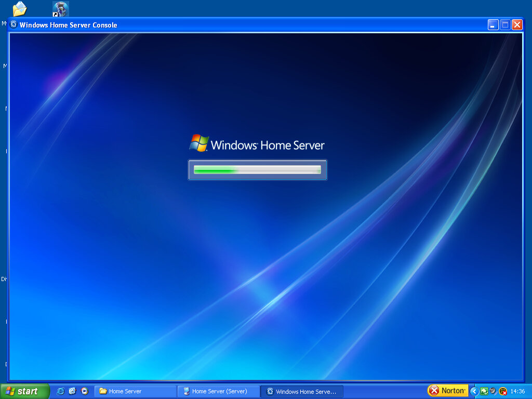This screenshot has width=532, height=399.
Task: Click the Norton toolbar button in taskbar
Action: pyautogui.click(x=447, y=391)
